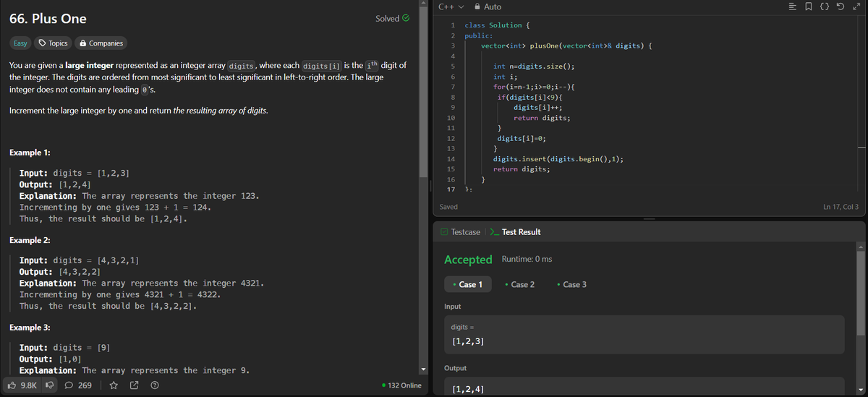Image resolution: width=868 pixels, height=397 pixels.
Task: Click the Example 1: heading
Action: [30, 153]
